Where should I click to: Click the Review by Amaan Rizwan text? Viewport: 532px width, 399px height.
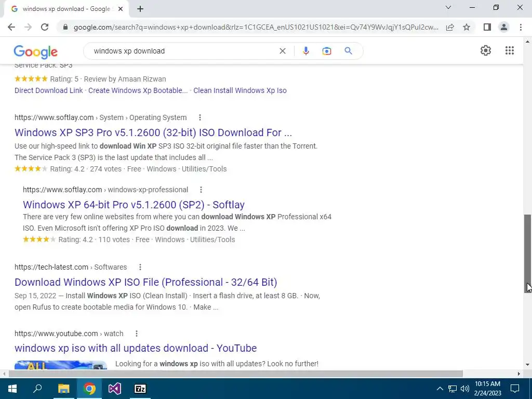pyautogui.click(x=125, y=79)
